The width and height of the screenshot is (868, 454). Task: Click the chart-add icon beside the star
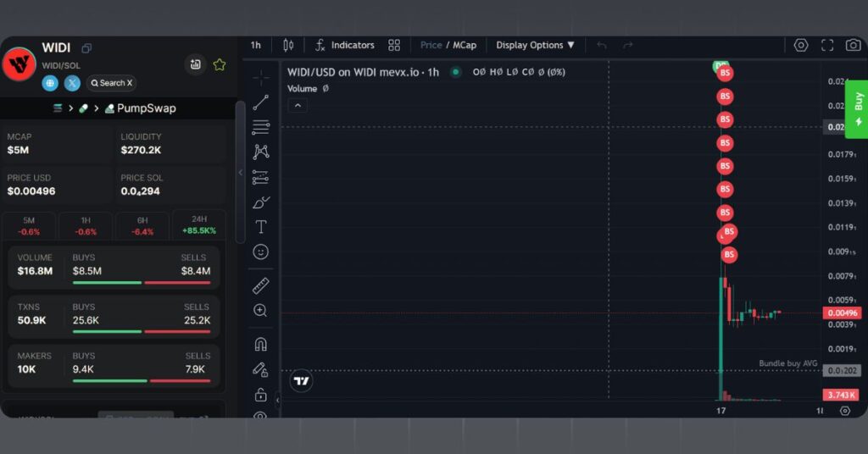click(x=196, y=64)
